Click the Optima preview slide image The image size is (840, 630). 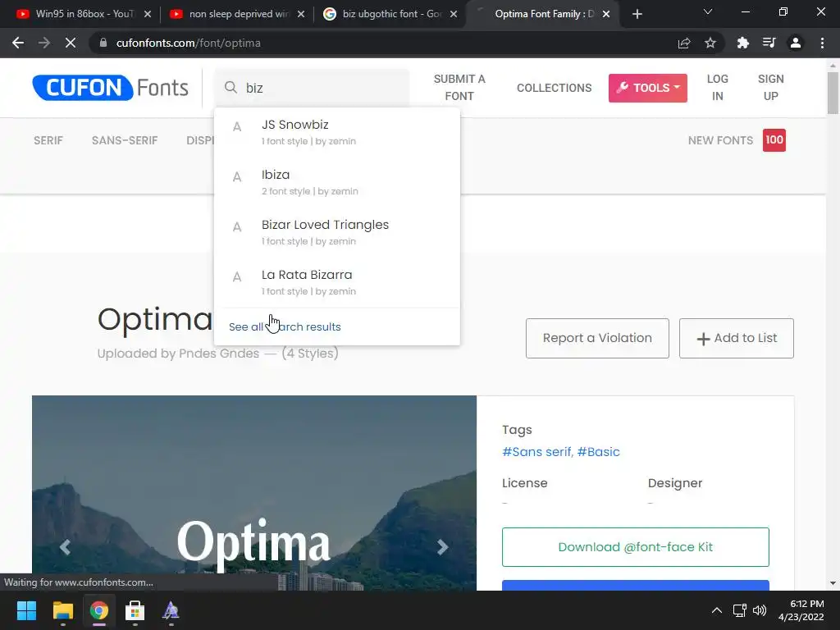tap(254, 493)
